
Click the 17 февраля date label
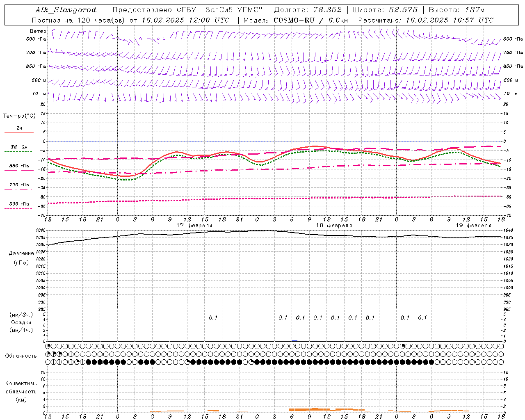(194, 226)
